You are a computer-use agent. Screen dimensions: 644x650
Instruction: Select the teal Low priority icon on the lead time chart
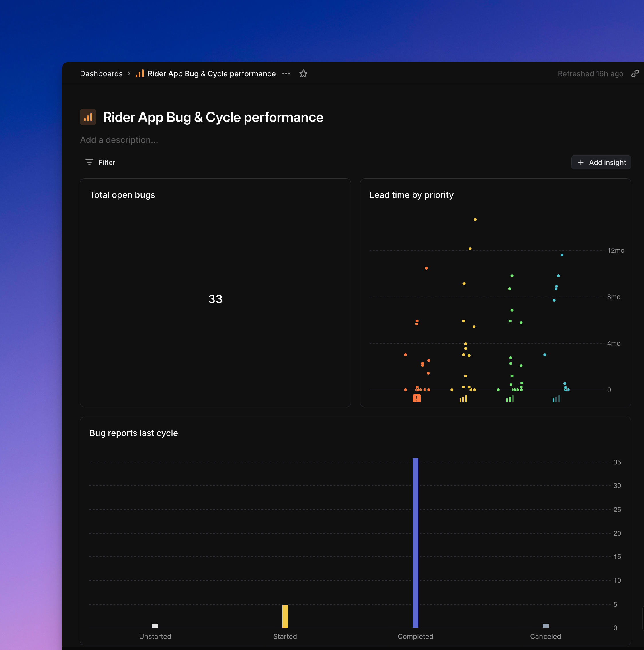coord(556,398)
